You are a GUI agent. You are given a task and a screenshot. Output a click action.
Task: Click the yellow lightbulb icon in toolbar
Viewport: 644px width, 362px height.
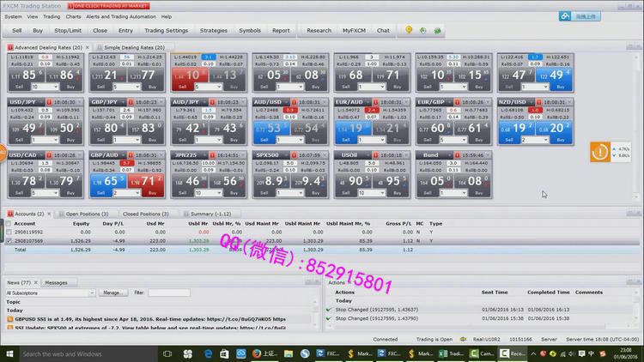point(409,30)
